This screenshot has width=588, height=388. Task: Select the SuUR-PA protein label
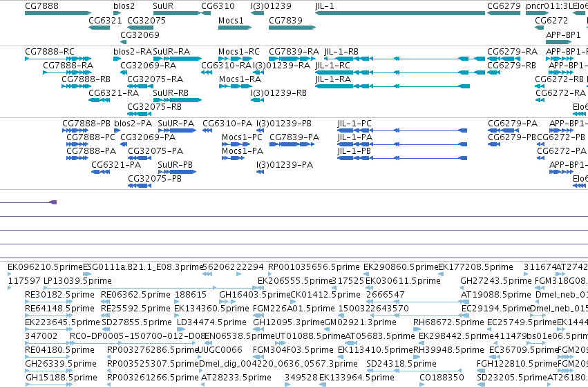(x=176, y=123)
